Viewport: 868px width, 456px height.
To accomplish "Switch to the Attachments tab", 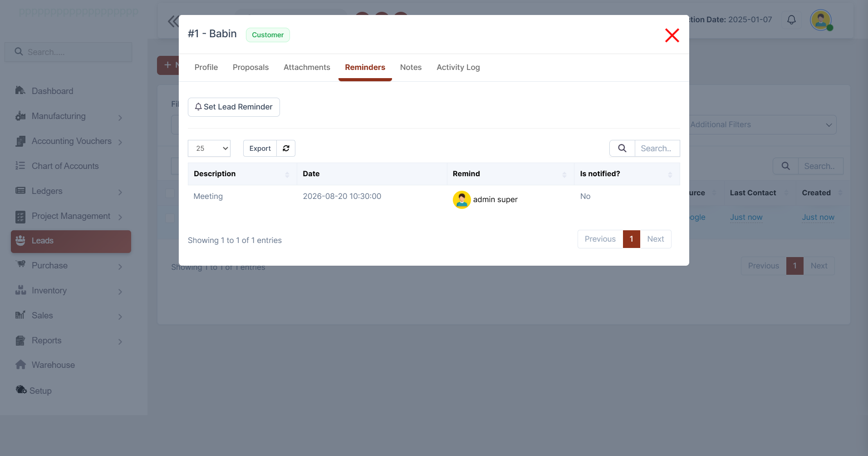I will pyautogui.click(x=307, y=67).
